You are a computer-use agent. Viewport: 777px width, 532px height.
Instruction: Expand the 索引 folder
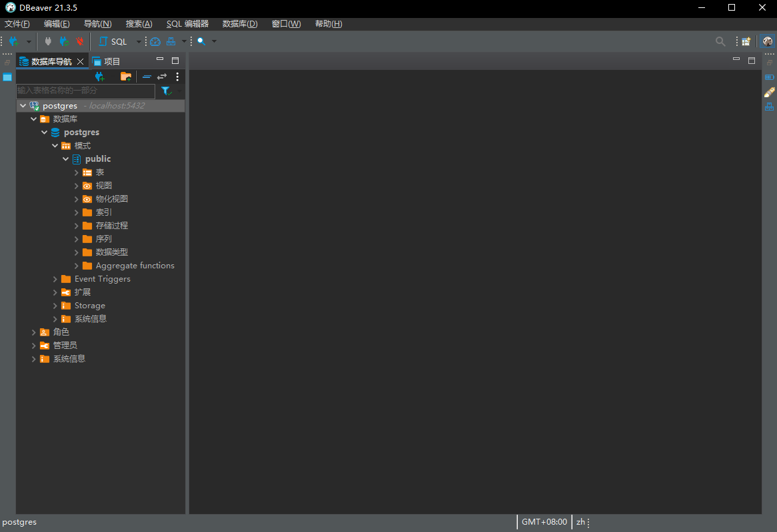(77, 212)
